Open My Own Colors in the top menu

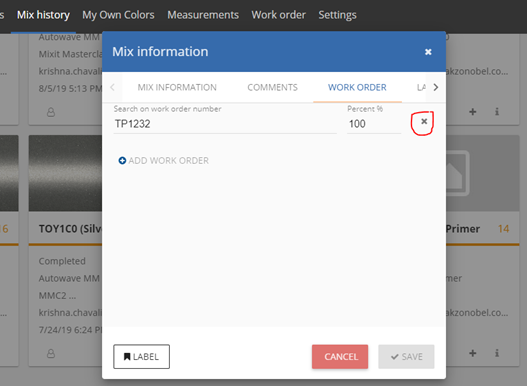coord(118,15)
